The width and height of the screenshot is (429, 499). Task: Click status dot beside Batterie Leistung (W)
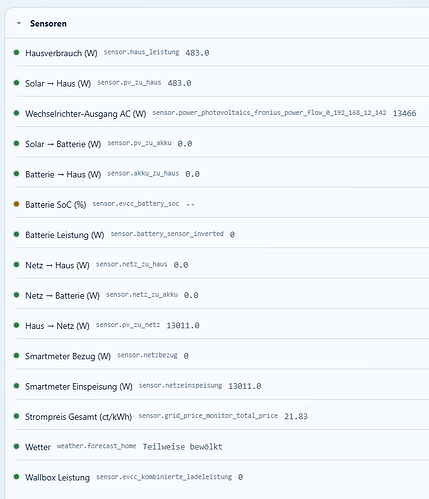click(x=16, y=234)
